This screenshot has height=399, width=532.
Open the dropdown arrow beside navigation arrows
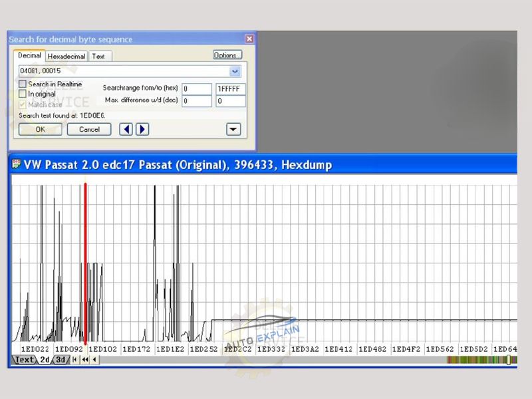click(234, 129)
